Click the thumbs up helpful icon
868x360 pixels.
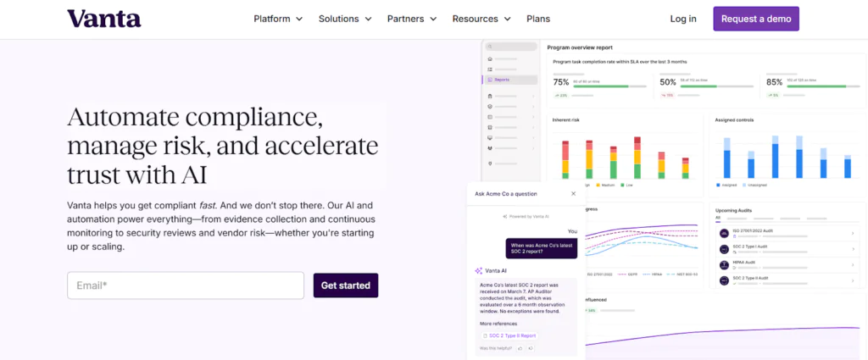520,348
